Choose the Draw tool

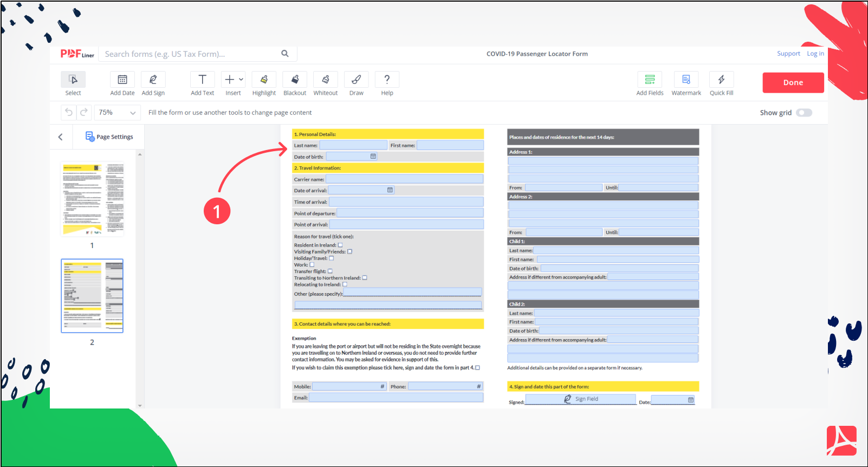357,80
